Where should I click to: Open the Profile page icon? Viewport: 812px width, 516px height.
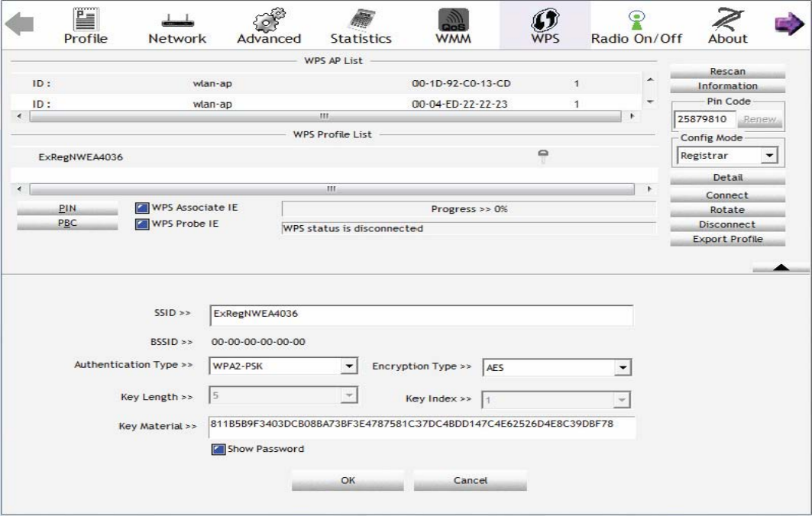[x=86, y=20]
